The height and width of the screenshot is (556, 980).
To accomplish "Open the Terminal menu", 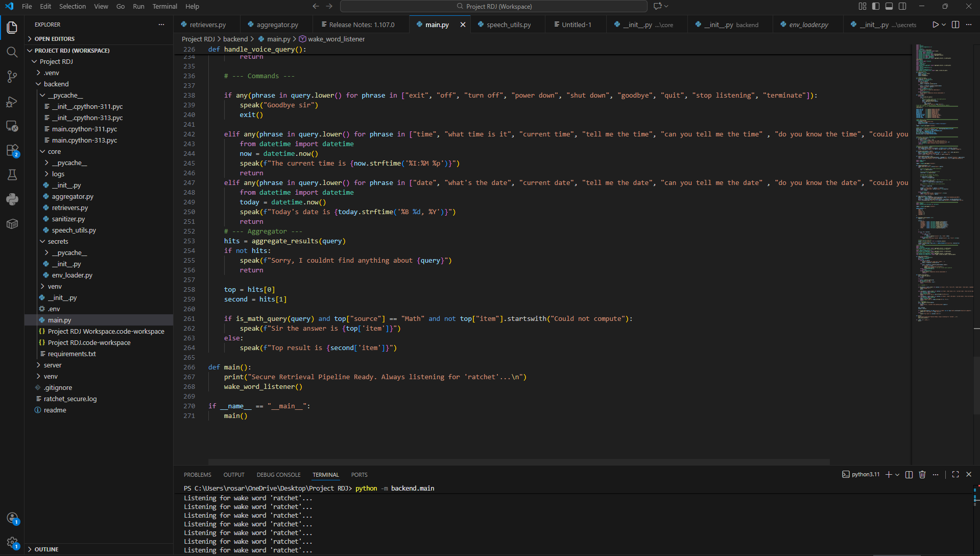I will [x=164, y=6].
